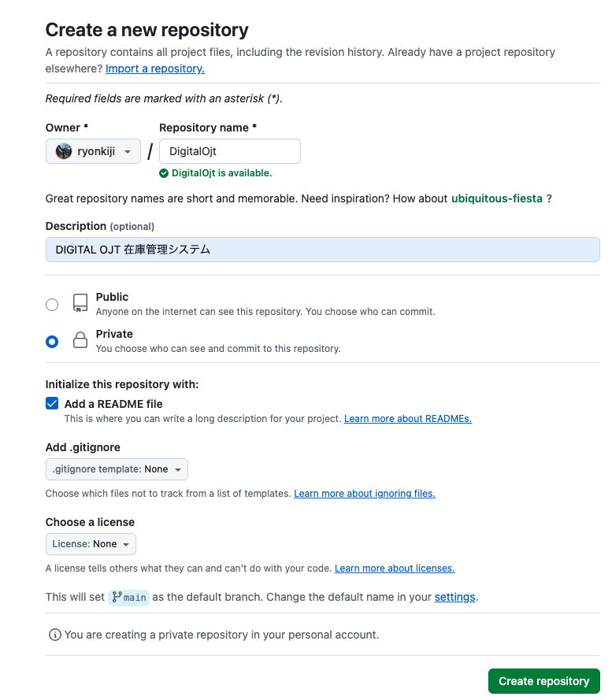Open the Owner ryonkiji dropdown
Screen dimensions: 612x700
[93, 151]
